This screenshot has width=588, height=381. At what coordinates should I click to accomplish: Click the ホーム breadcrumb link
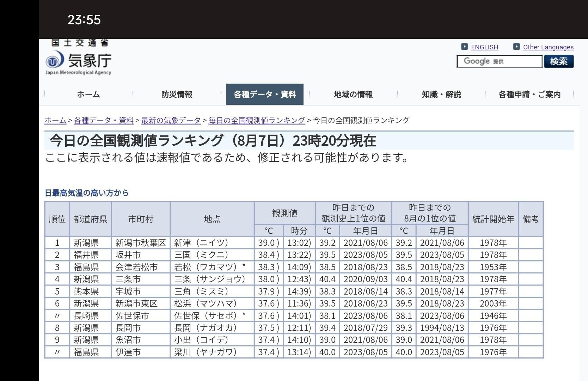coord(55,120)
